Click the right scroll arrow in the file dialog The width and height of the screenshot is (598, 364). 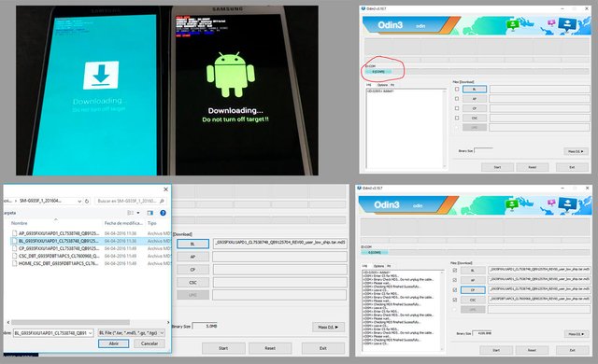click(x=168, y=323)
